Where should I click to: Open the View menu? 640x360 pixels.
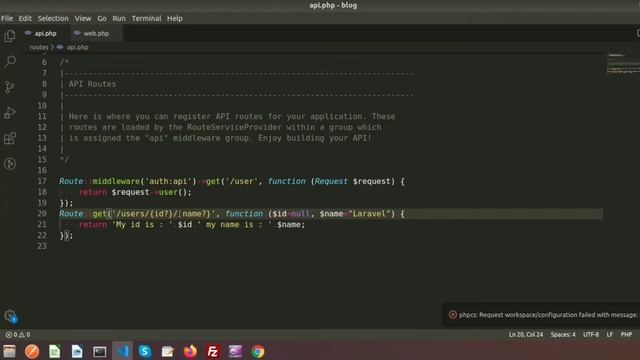83,18
